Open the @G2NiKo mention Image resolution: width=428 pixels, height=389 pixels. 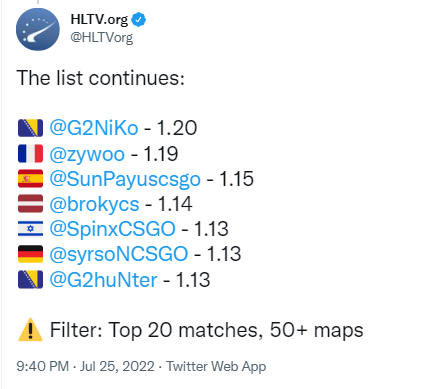point(94,128)
